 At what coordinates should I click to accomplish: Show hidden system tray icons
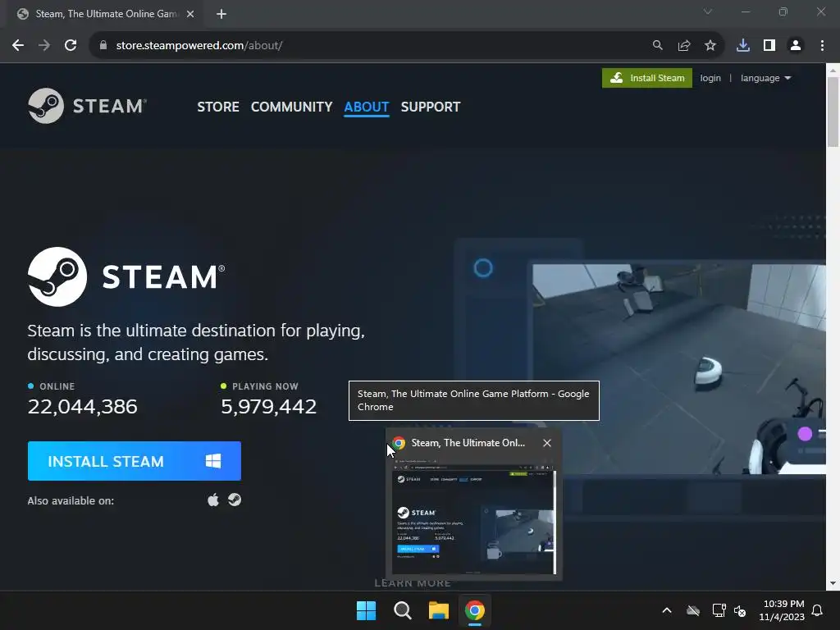(667, 610)
